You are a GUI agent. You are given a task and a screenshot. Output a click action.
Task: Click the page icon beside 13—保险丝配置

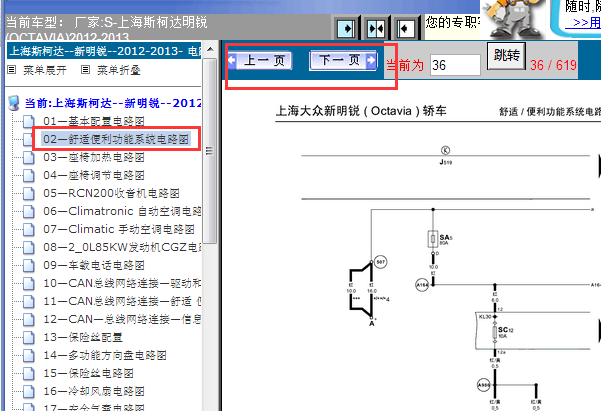(x=29, y=337)
